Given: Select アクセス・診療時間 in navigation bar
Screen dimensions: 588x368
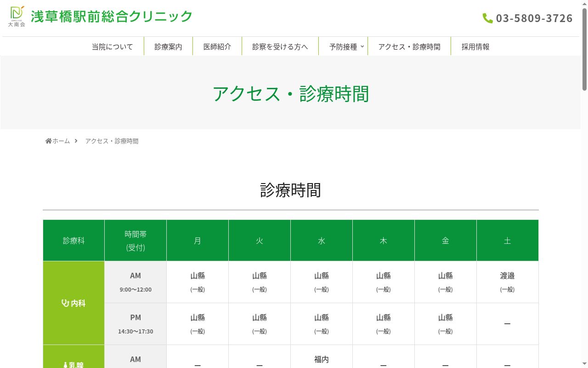Looking at the screenshot, I should (x=409, y=46).
